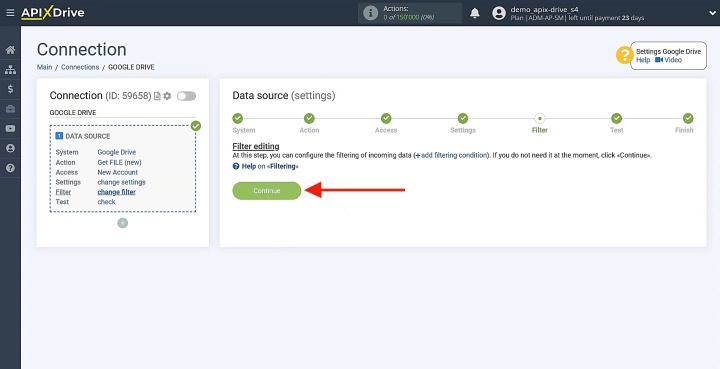Viewport: 720px width, 369px height.
Task: Click the Get FILE (new) action link
Action: pos(119,162)
